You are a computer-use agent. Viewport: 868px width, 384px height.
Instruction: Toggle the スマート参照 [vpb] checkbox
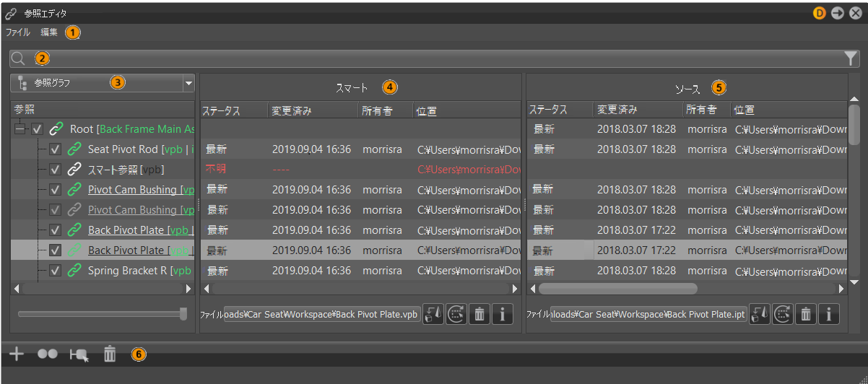tap(55, 170)
